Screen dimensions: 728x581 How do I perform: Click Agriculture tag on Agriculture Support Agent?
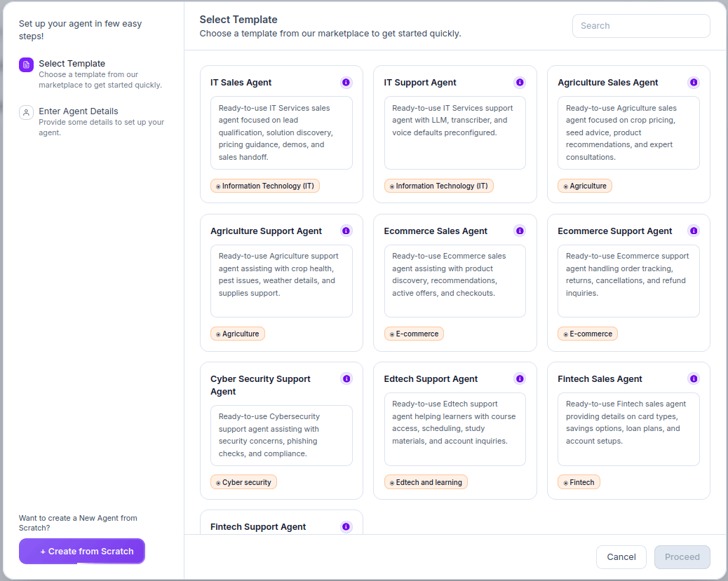click(x=237, y=334)
